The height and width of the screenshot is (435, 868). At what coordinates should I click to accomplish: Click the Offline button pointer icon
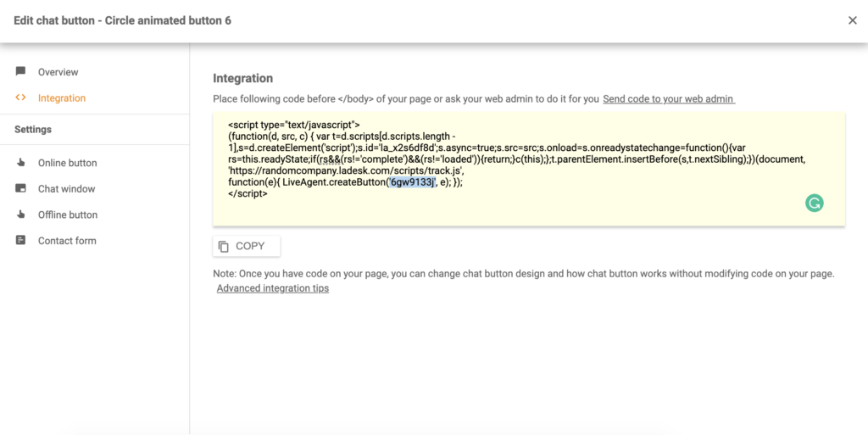click(x=20, y=215)
